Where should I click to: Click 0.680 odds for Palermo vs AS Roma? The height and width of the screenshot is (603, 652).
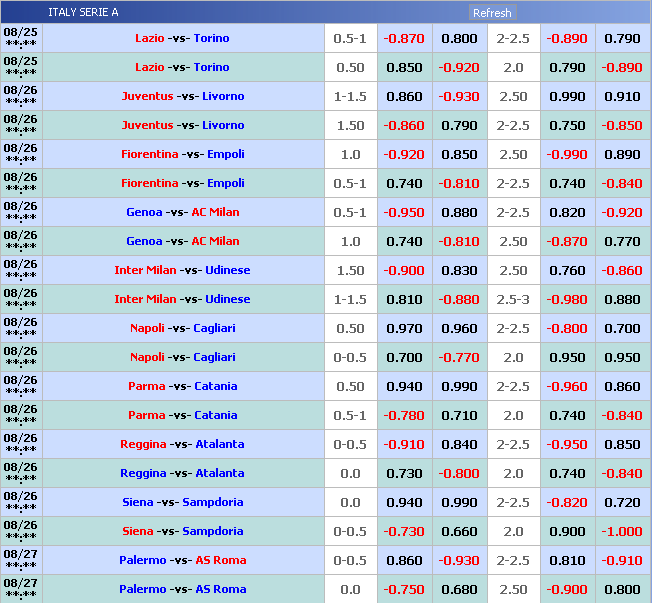click(x=459, y=589)
